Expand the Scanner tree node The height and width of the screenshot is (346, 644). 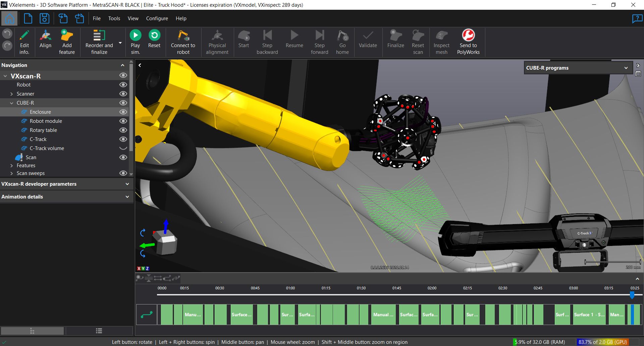click(x=11, y=94)
